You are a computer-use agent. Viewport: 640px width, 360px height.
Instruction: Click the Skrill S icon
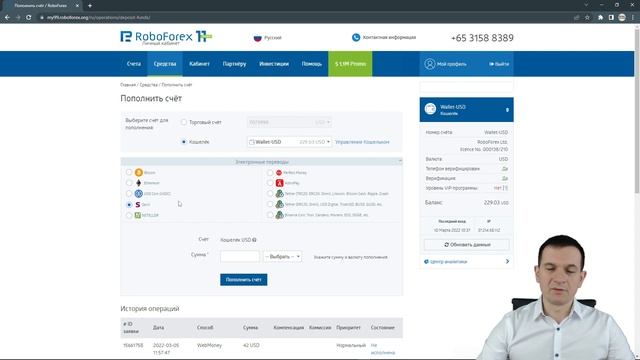tap(138, 204)
